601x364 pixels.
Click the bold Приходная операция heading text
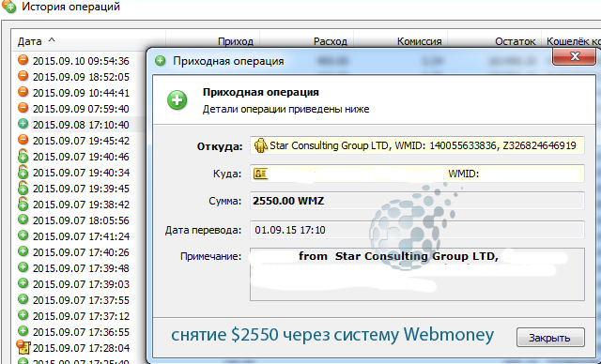pyautogui.click(x=261, y=92)
